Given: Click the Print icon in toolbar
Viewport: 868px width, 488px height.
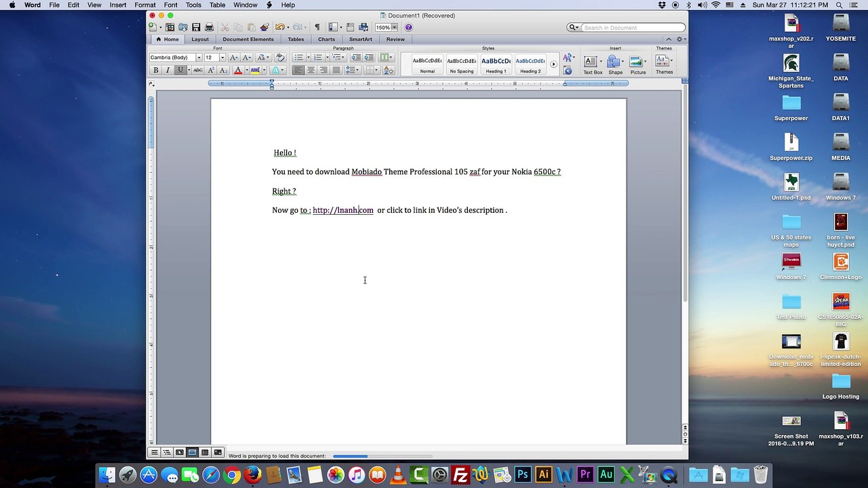Looking at the screenshot, I should (210, 27).
